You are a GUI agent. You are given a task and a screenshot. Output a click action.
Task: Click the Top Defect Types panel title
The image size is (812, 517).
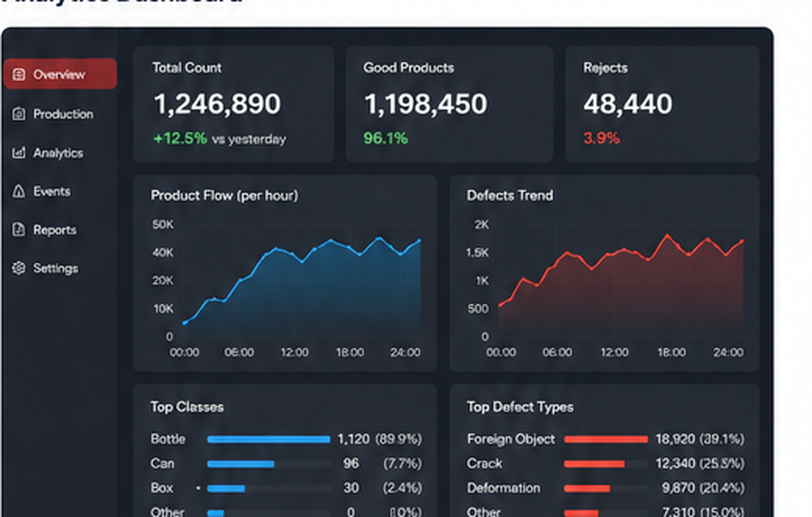pos(520,407)
